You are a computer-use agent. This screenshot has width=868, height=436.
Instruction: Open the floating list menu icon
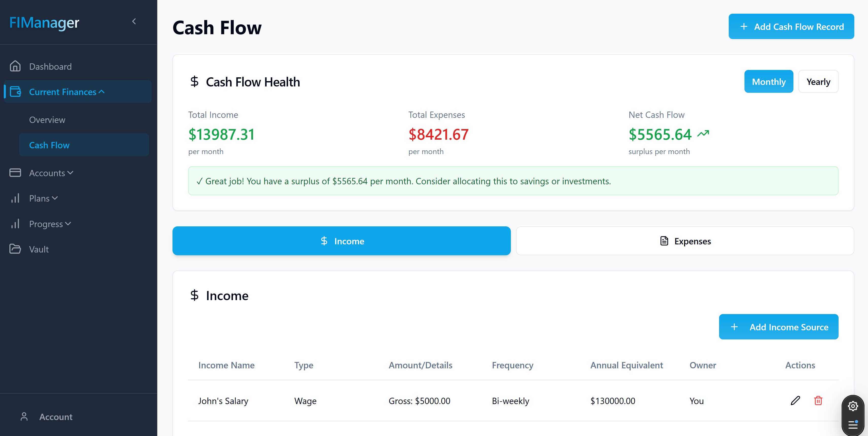pos(853,424)
